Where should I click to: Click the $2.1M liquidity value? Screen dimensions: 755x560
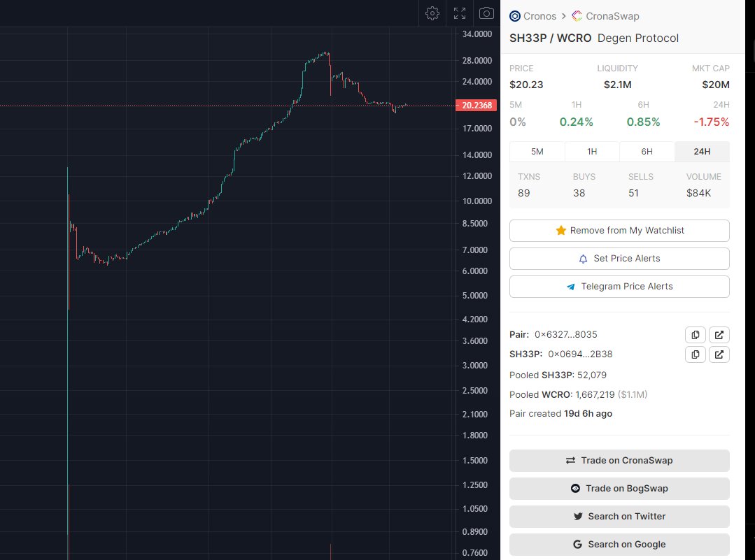617,85
